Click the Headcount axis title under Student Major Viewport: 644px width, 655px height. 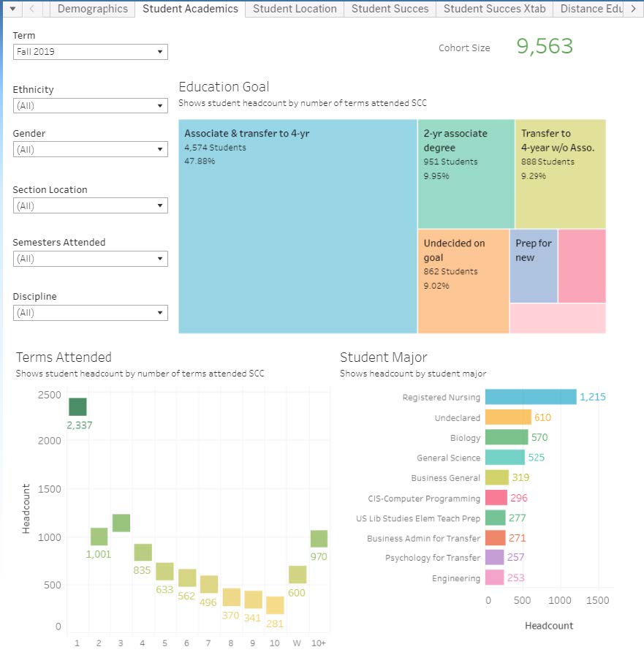[549, 625]
